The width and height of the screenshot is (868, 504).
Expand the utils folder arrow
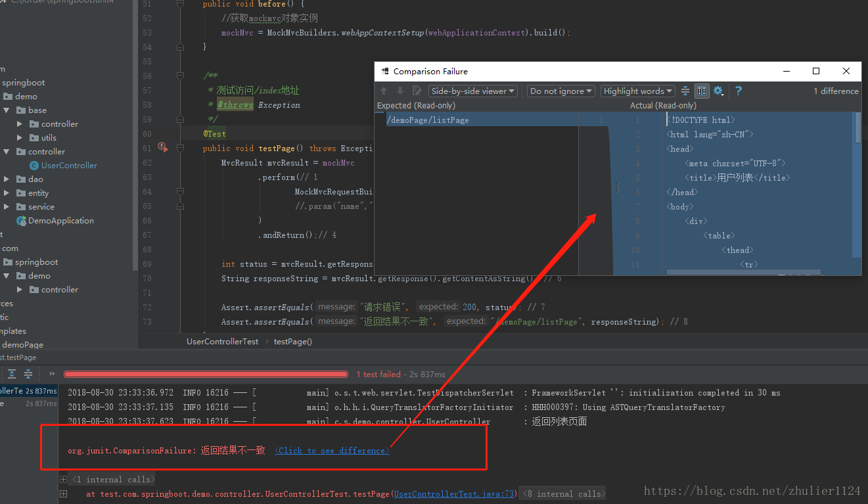[x=20, y=138]
